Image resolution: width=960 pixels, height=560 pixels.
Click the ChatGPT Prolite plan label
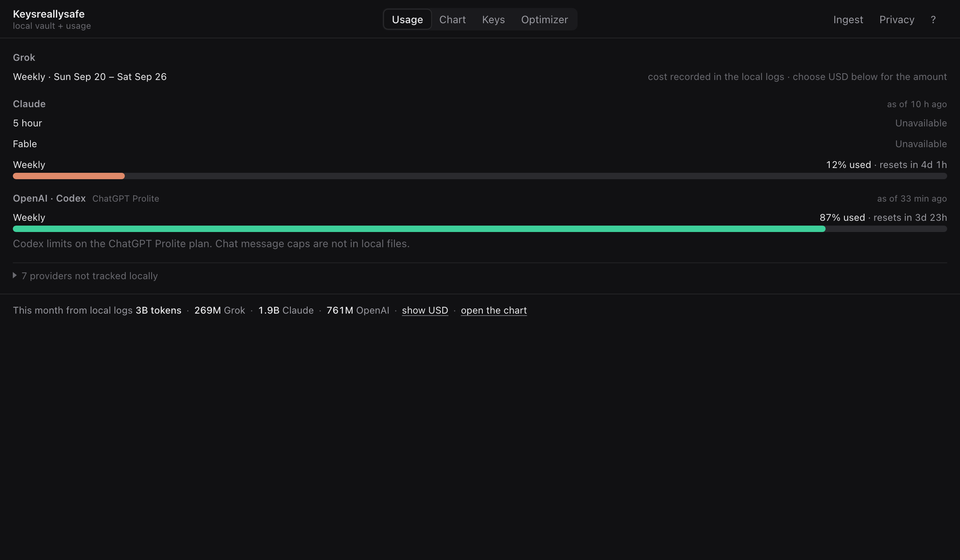(x=126, y=198)
